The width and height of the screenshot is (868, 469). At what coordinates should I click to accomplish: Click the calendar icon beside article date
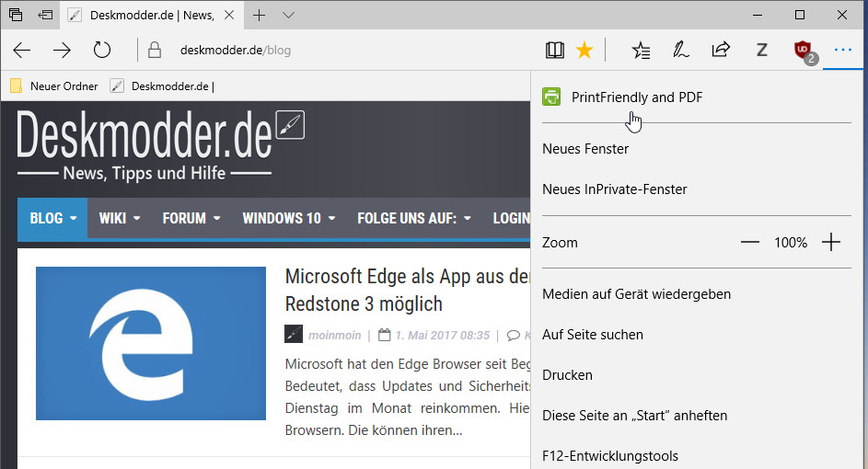coord(384,335)
